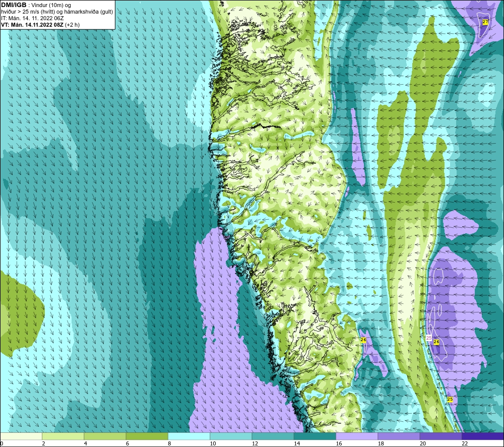Click the white '25' gust label

pyautogui.click(x=429, y=338)
